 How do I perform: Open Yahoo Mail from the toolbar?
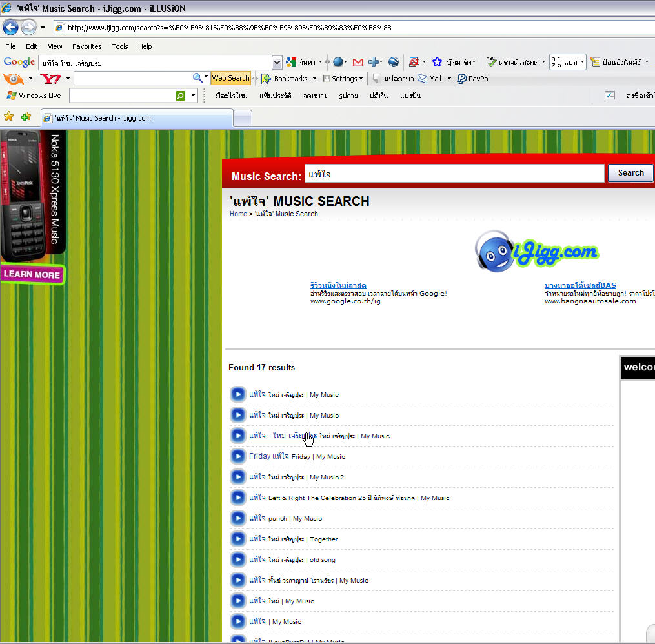[x=429, y=79]
